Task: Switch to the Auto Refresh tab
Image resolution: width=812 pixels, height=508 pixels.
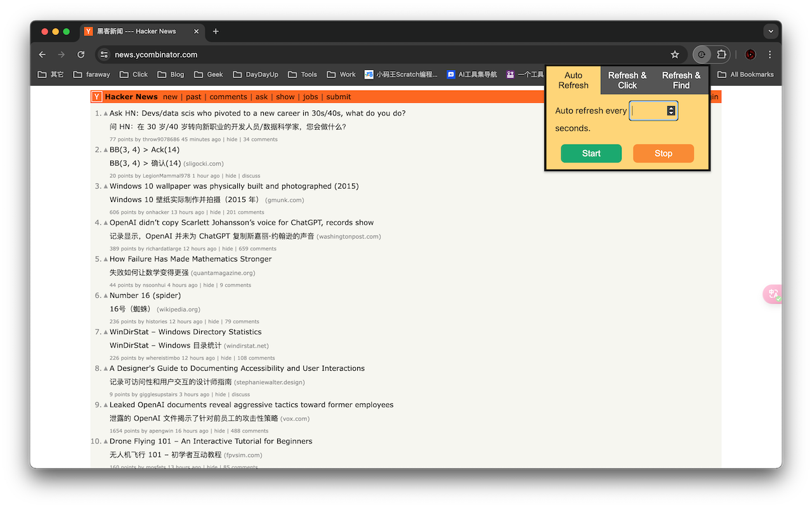Action: click(573, 81)
